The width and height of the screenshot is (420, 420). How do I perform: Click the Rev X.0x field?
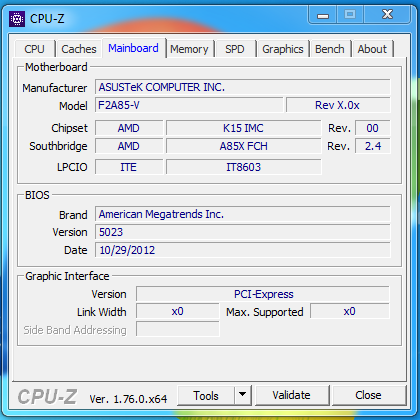tap(338, 105)
